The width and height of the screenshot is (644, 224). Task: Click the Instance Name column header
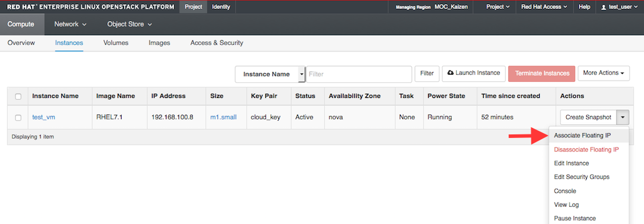click(55, 96)
